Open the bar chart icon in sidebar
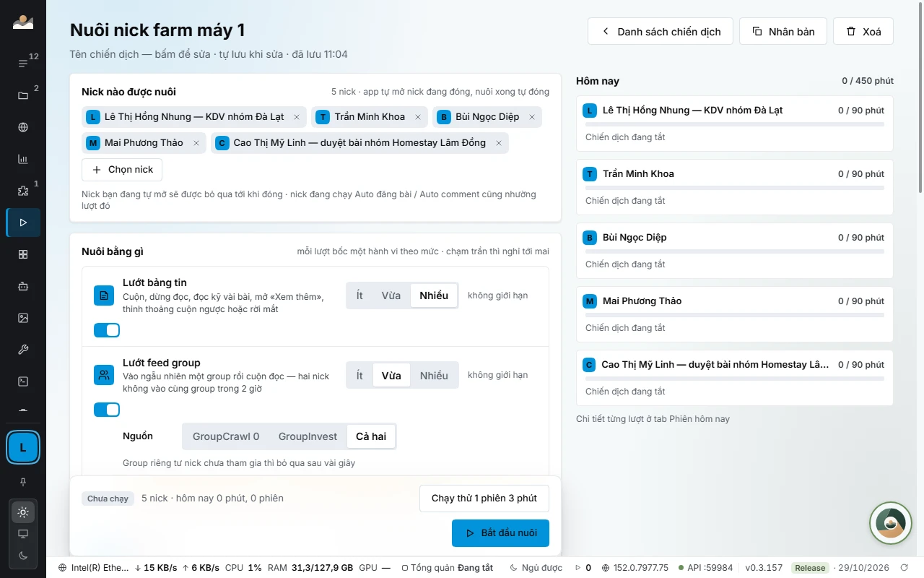 (23, 159)
